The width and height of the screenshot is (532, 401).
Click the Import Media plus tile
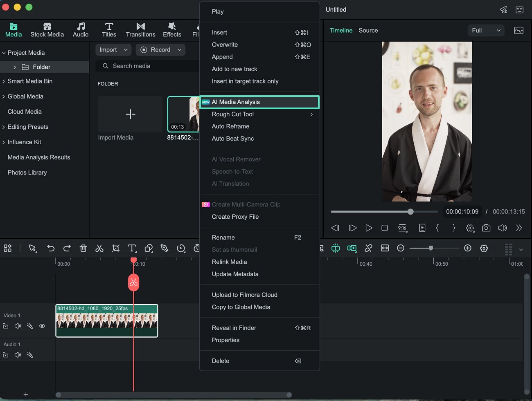tap(130, 114)
